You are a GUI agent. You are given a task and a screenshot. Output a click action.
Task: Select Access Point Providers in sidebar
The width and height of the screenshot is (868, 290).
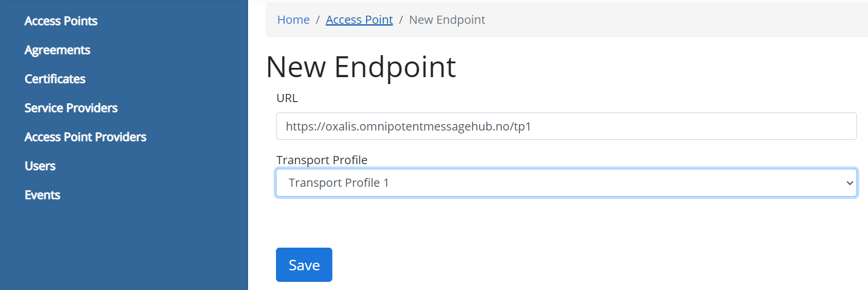pos(85,137)
